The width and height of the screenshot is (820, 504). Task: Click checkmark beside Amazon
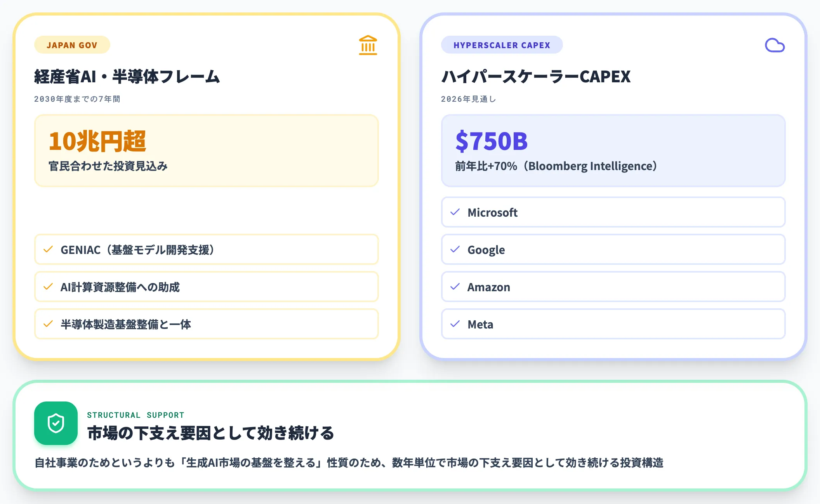point(455,287)
